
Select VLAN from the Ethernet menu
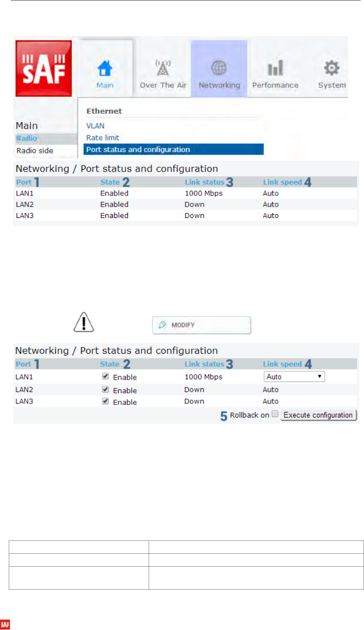pyautogui.click(x=95, y=126)
